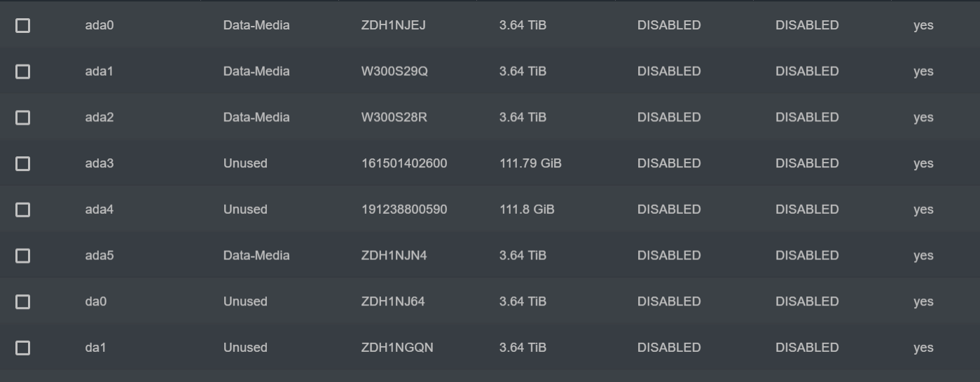Click the 111.8 GiB size cell

[527, 210]
